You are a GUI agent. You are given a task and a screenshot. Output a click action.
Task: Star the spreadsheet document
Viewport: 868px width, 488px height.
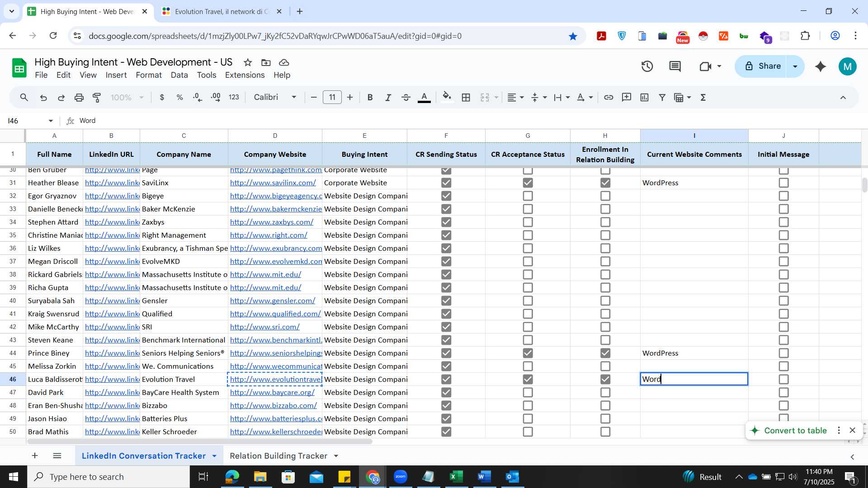pos(248,63)
